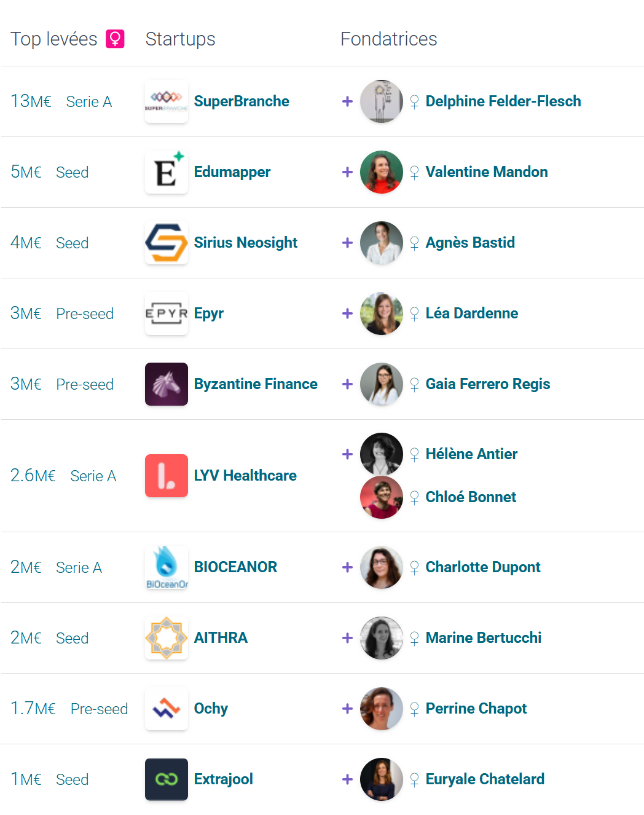Select the Sirius Neosight logo
The width and height of the screenshot is (644, 815).
pos(167,243)
